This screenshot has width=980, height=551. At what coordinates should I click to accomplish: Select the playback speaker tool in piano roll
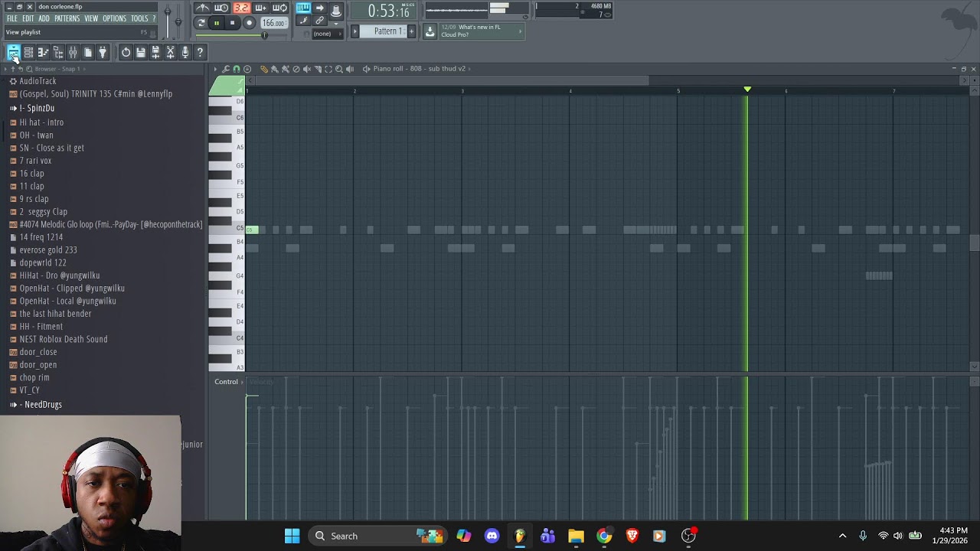[350, 69]
